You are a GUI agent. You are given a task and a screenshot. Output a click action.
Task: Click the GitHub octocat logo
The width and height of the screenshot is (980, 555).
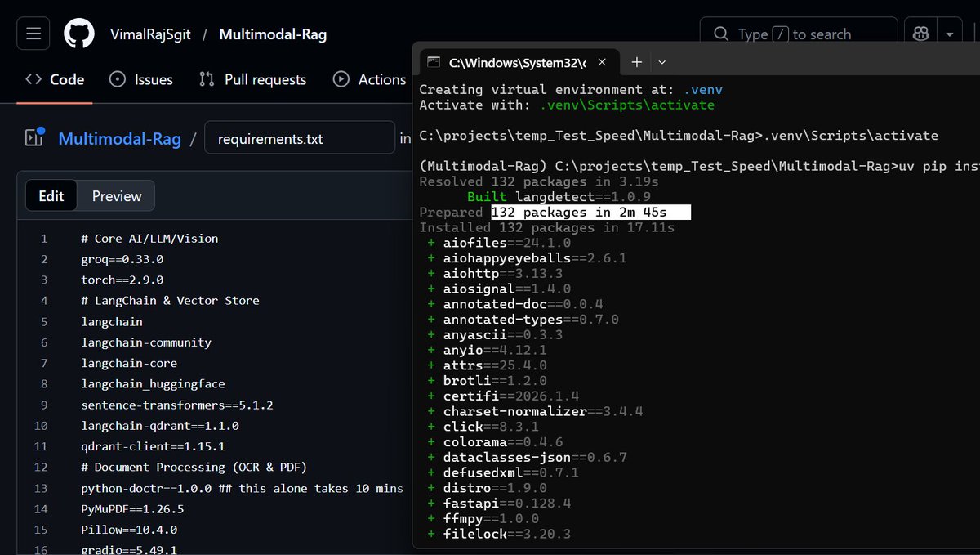click(x=78, y=33)
